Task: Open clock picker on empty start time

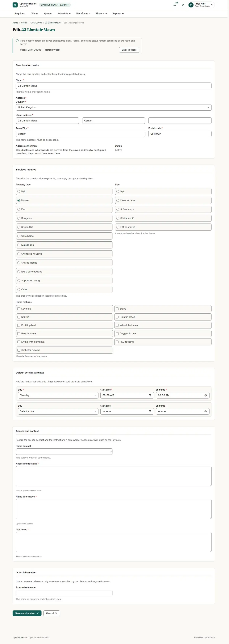Action: (150, 411)
